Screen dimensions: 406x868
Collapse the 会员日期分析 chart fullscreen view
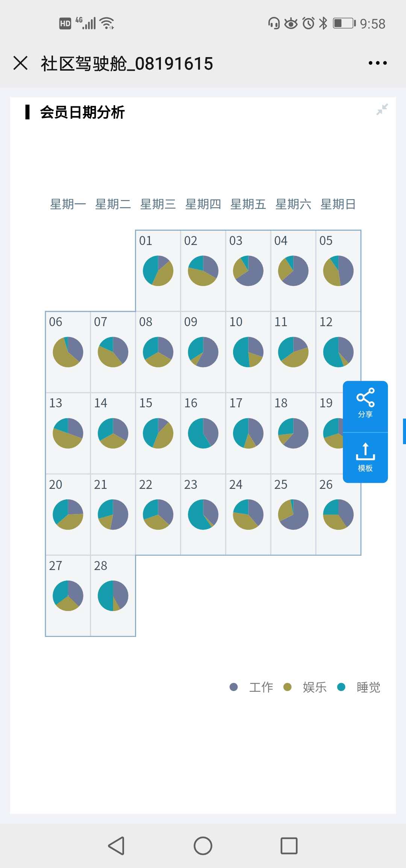382,109
